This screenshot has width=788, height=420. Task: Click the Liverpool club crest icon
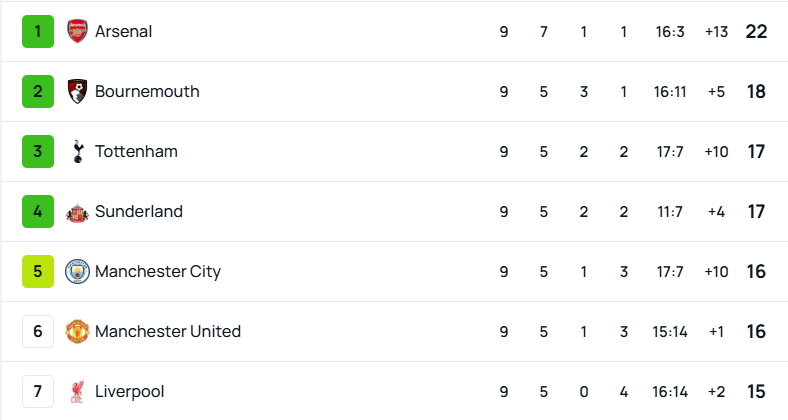(77, 391)
